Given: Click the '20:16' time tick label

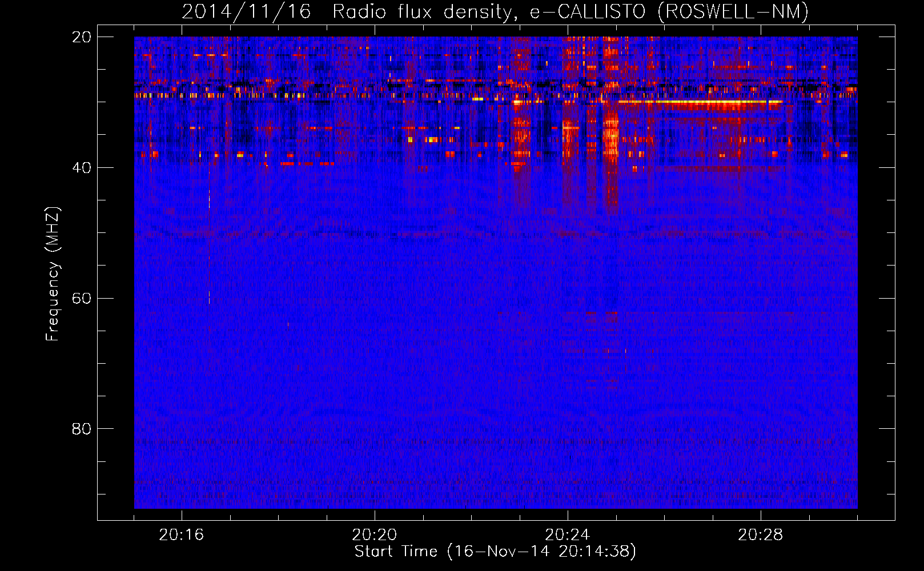Looking at the screenshot, I should [182, 535].
